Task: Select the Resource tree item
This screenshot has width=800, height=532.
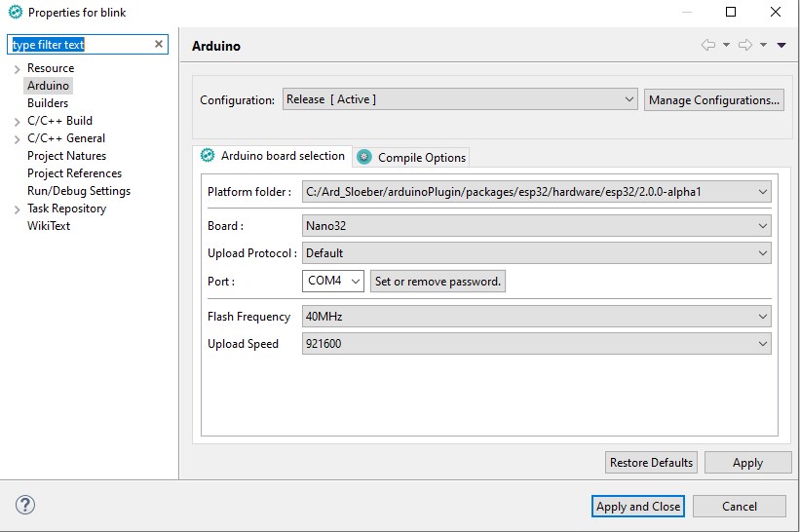Action: pyautogui.click(x=51, y=68)
